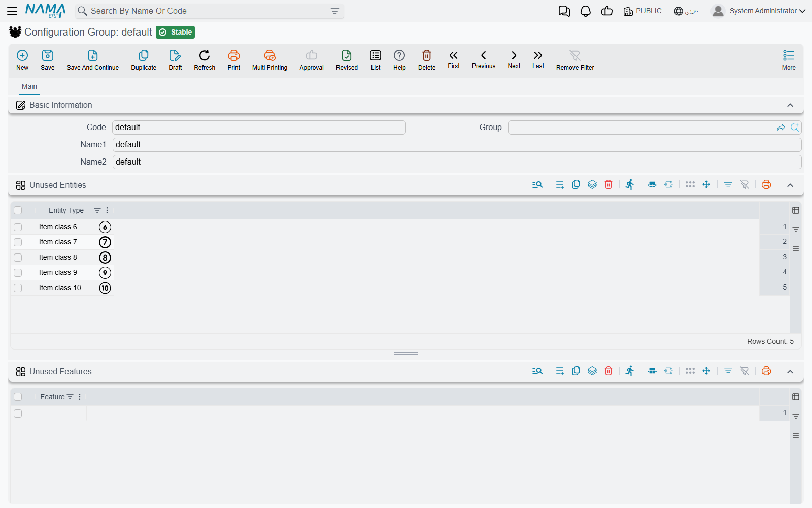The height and width of the screenshot is (508, 812).
Task: Open the System Administrator user menu
Action: (758, 11)
